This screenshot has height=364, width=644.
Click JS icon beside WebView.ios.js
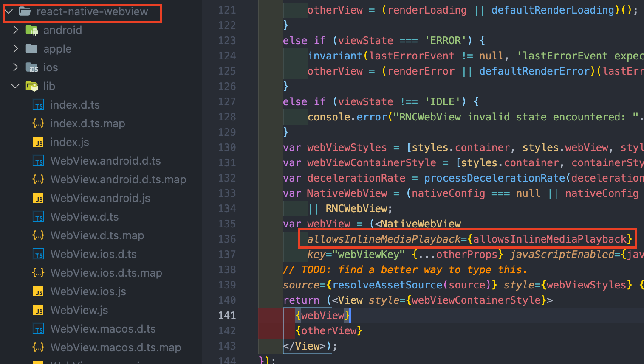(39, 291)
